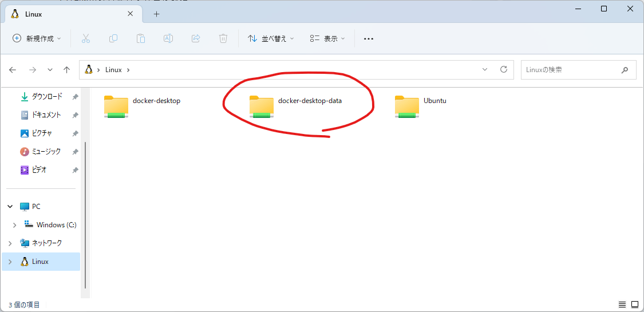Go forward with the right arrow
644x312 pixels.
(33, 70)
